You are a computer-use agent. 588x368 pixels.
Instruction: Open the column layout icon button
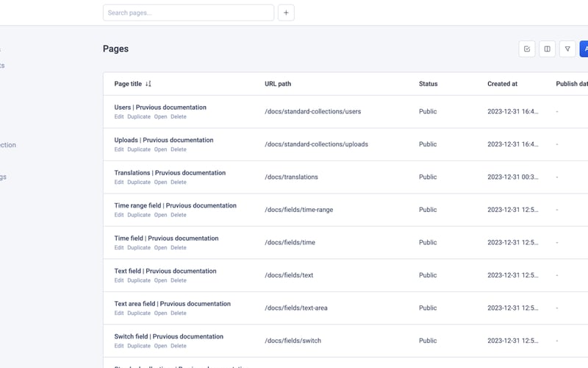[x=547, y=49]
